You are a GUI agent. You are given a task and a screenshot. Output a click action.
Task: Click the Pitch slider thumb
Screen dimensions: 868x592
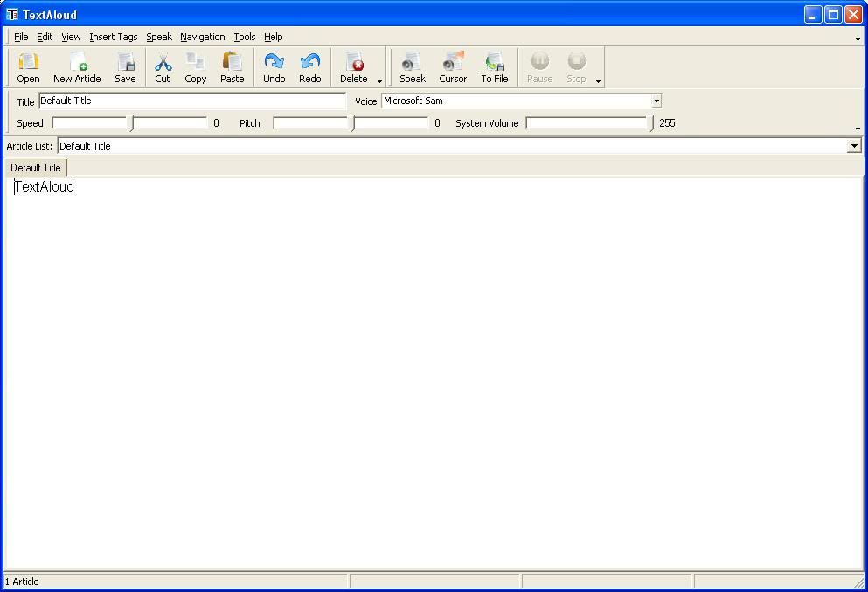[x=353, y=123]
